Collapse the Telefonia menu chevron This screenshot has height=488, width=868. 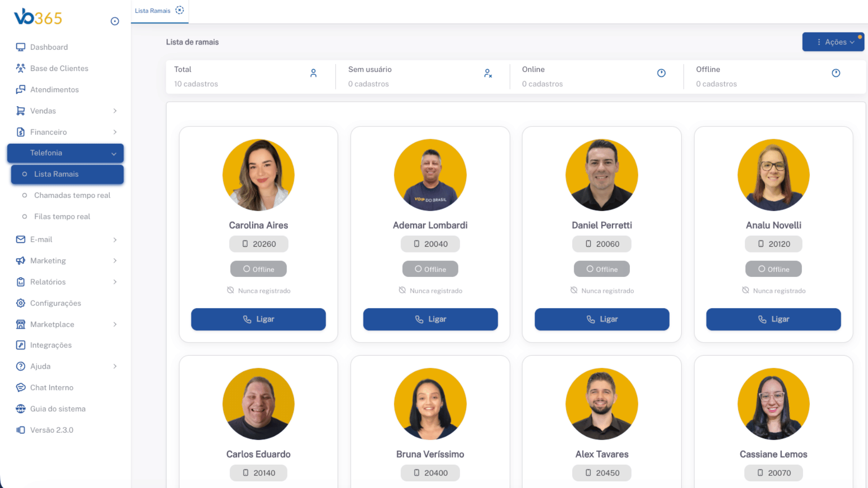pyautogui.click(x=114, y=154)
